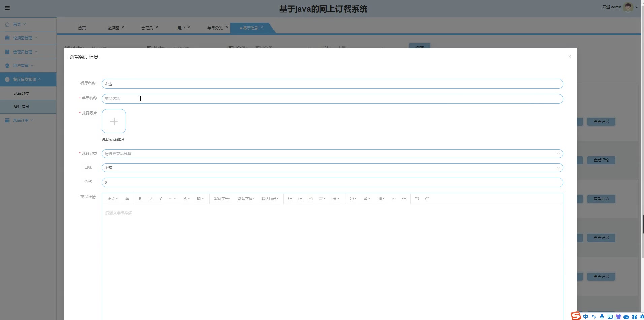Open the 口味 flavor select box
644x320 pixels.
(x=332, y=168)
